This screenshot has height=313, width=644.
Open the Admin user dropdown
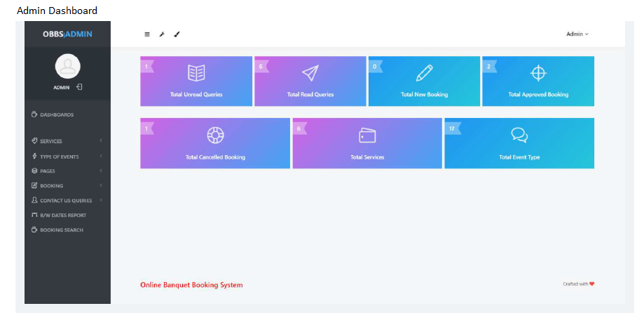coord(577,34)
